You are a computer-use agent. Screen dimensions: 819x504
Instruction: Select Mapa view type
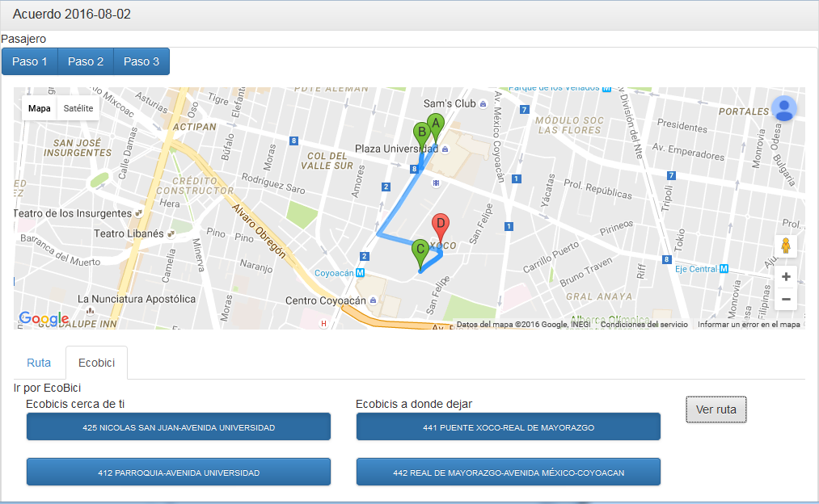click(x=39, y=108)
